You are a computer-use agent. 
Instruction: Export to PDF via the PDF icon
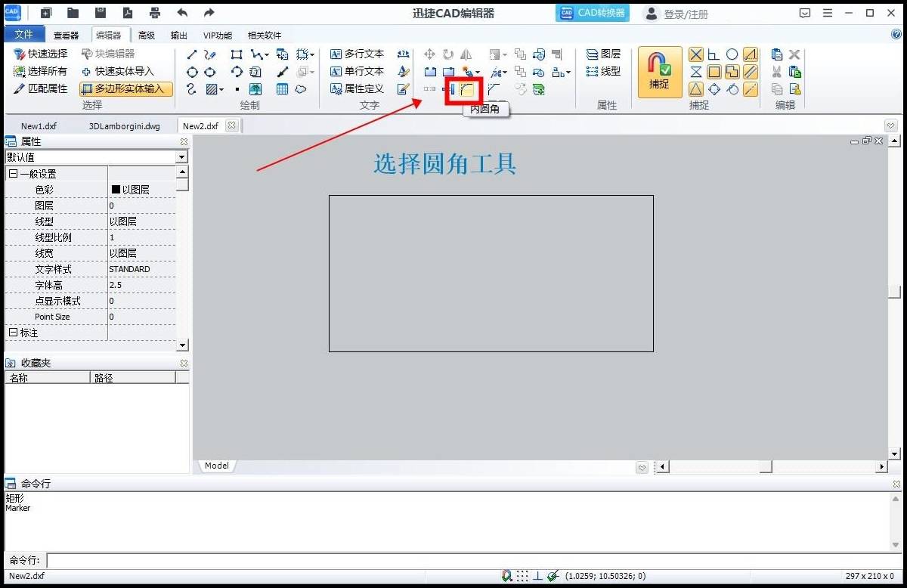click(128, 13)
